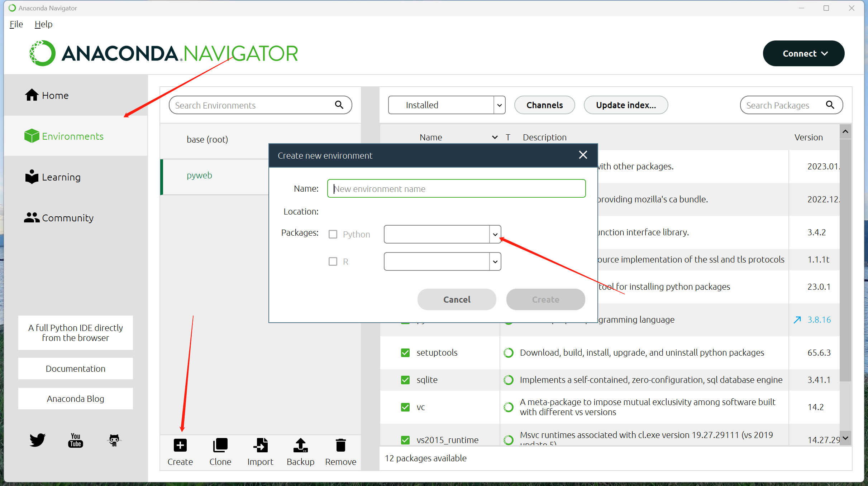The height and width of the screenshot is (486, 868).
Task: Click the vs2015_runtime Anaconda circle icon
Action: 508,440
